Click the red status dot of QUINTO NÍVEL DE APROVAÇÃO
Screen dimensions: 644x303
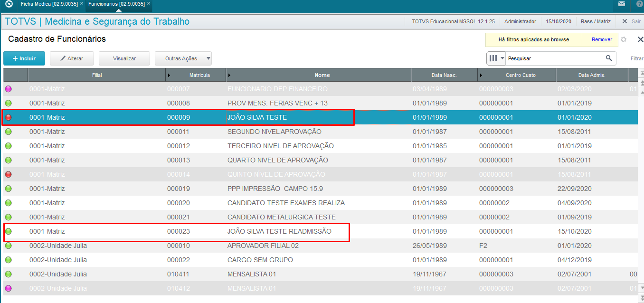8,174
